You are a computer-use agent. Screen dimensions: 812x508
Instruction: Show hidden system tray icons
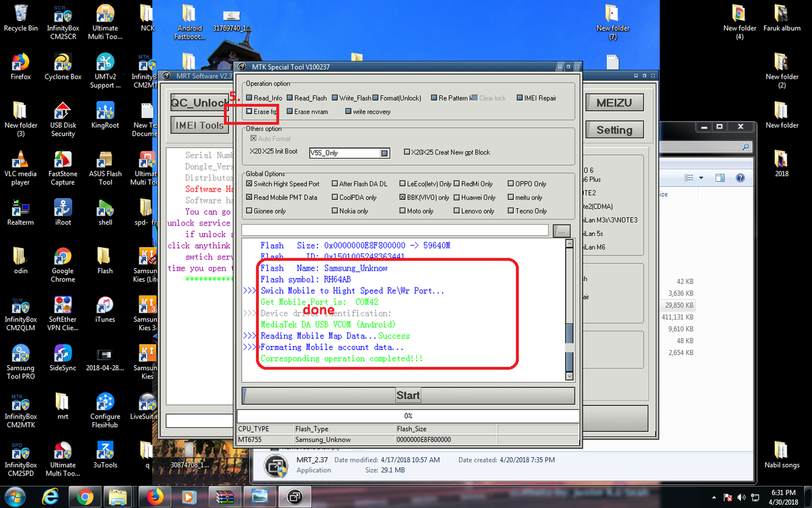[x=714, y=497]
